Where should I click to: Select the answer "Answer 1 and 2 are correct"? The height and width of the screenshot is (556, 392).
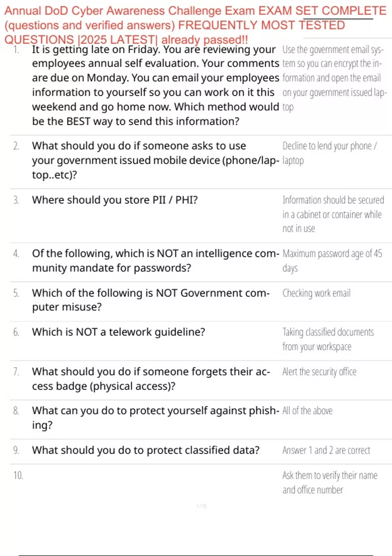tap(326, 450)
